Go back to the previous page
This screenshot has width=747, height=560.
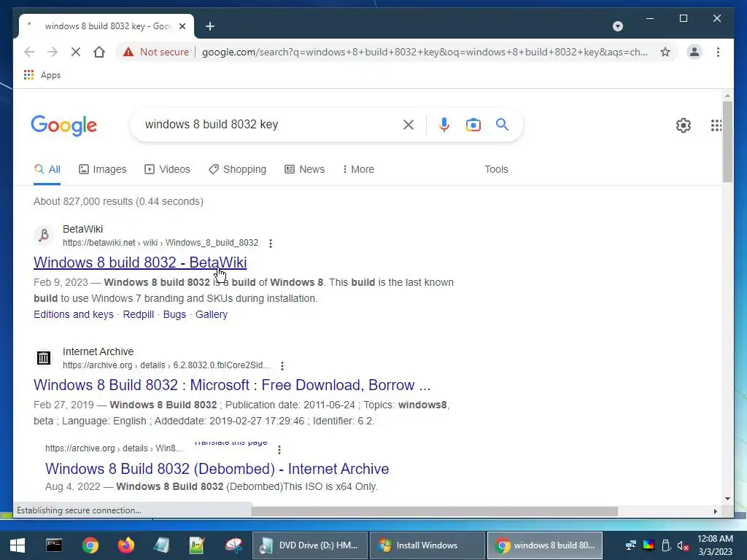click(29, 52)
